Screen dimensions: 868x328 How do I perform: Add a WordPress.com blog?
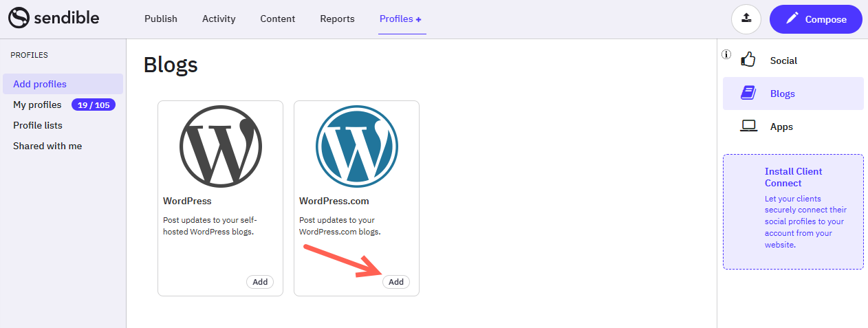(396, 282)
